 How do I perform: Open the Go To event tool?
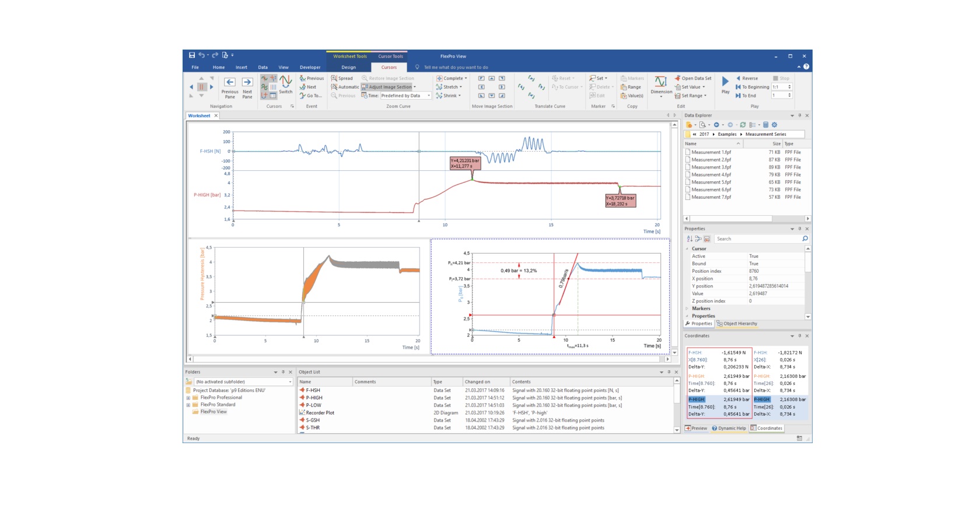pos(311,96)
